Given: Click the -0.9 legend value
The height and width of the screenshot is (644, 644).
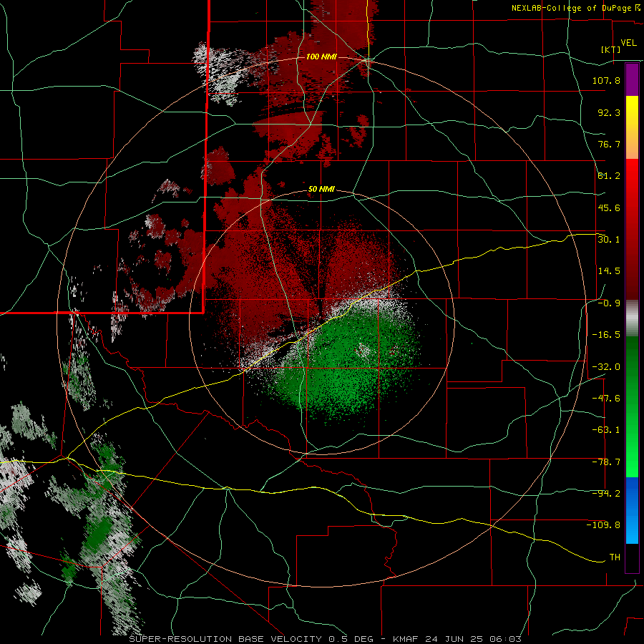Looking at the screenshot, I should coord(609,303).
